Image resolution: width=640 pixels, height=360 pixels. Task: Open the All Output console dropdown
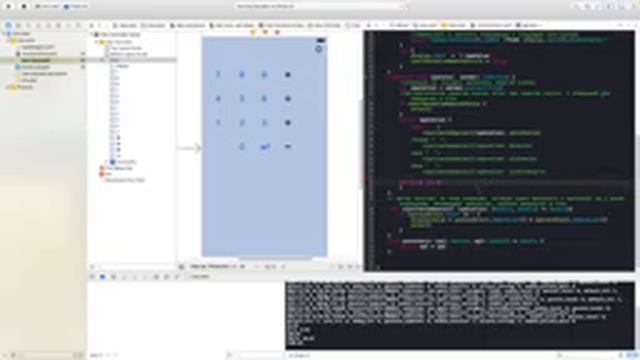(x=299, y=356)
